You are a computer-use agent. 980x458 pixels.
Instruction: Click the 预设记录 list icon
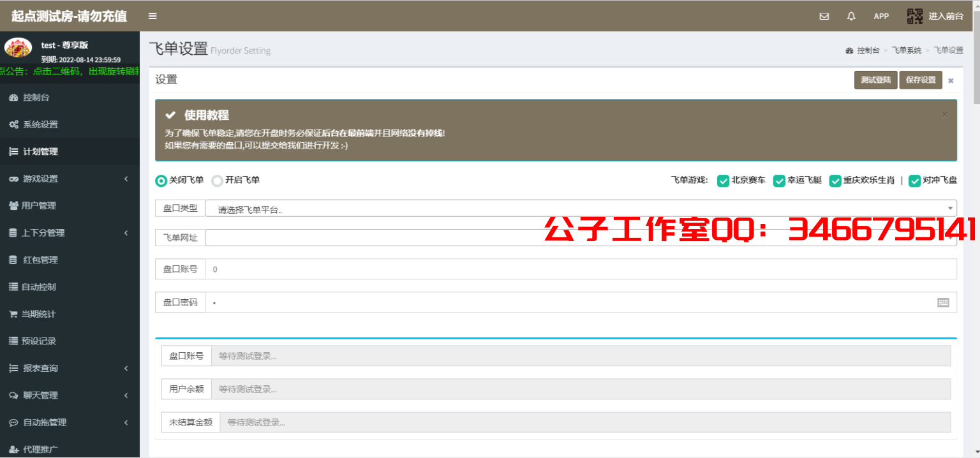(13, 341)
